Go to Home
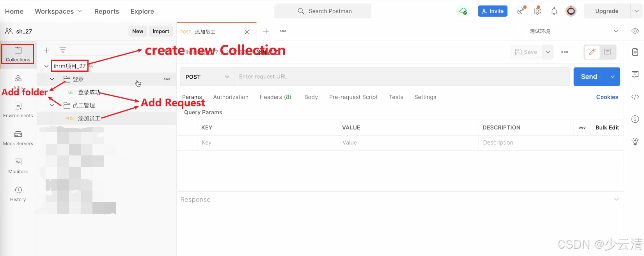This screenshot has width=644, height=256. (x=14, y=11)
